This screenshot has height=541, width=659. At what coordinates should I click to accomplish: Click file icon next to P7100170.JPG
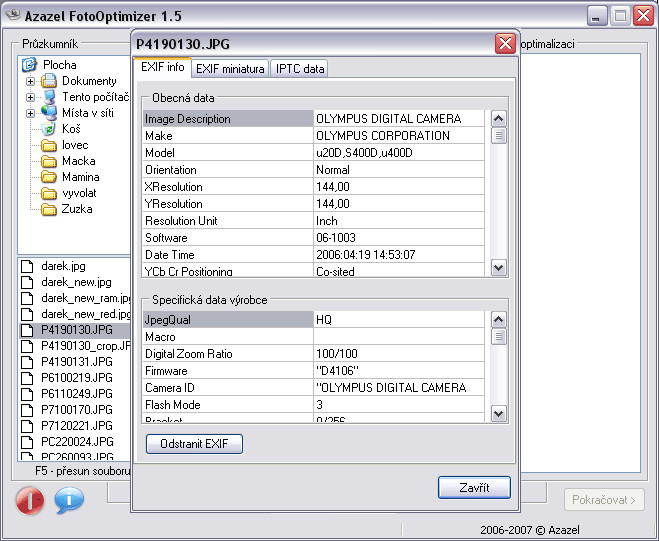coord(27,410)
